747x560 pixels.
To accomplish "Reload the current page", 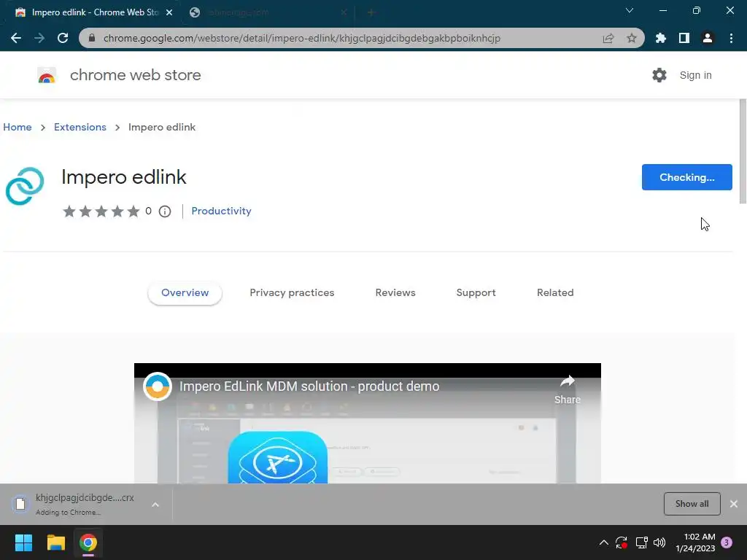I will pyautogui.click(x=63, y=38).
